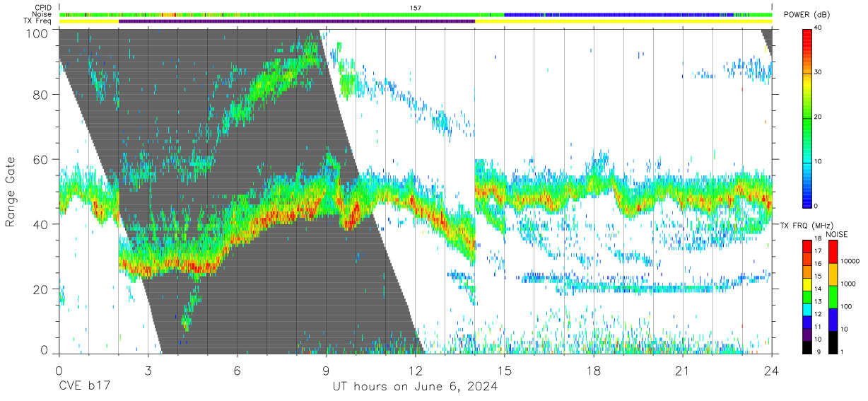
Task: Click the 'NOISE' legend title
Action: click(x=837, y=233)
